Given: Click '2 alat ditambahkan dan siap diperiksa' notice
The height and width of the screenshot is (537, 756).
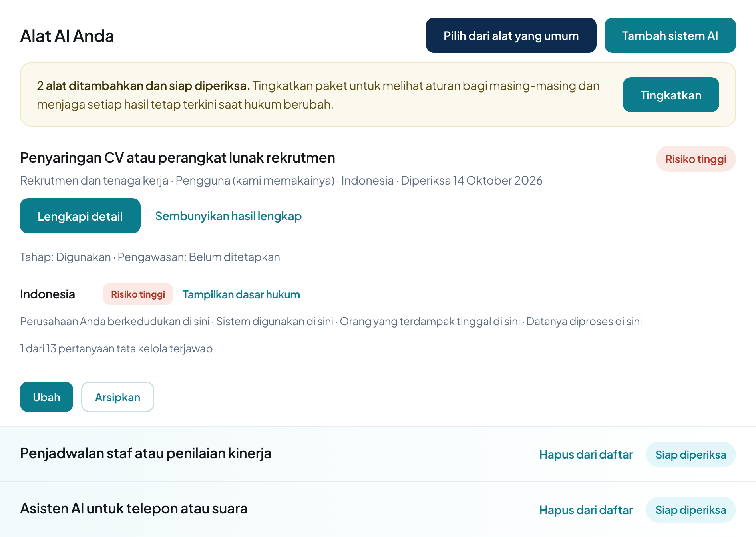Looking at the screenshot, I should pos(143,86).
